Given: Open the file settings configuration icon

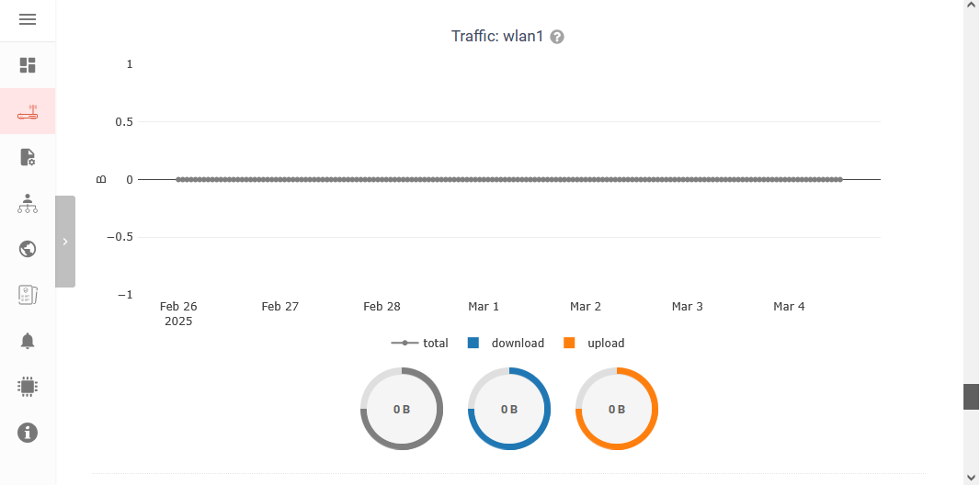Looking at the screenshot, I should [28, 157].
